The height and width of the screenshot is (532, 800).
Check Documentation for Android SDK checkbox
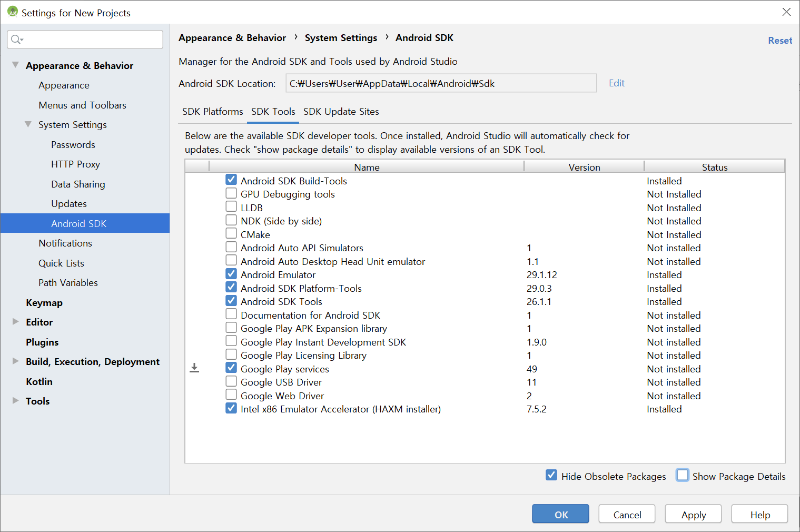click(231, 314)
